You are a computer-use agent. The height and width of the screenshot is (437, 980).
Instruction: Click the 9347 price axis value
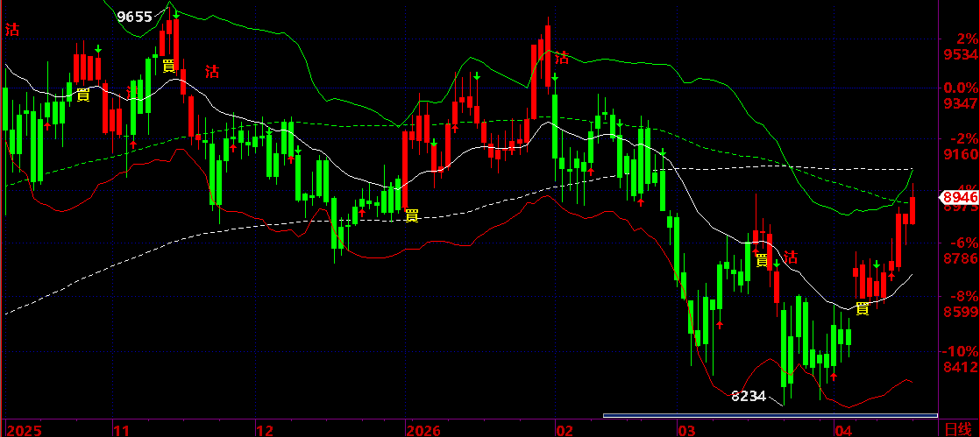click(962, 103)
